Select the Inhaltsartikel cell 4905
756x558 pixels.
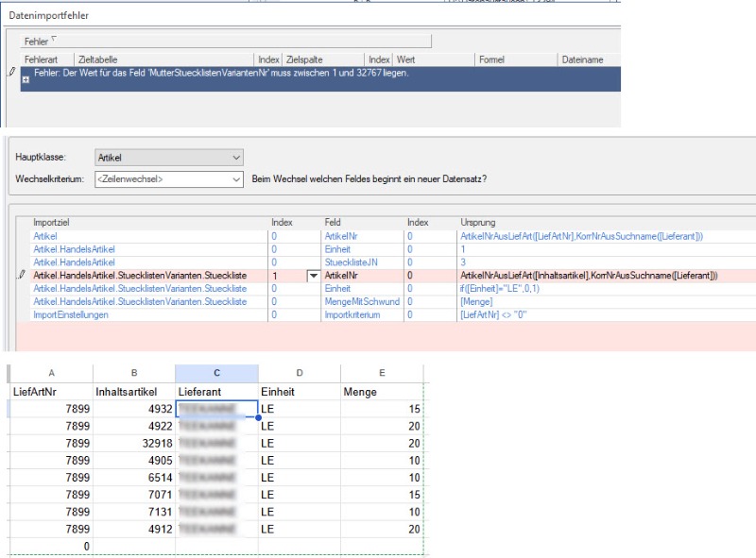[x=134, y=460]
